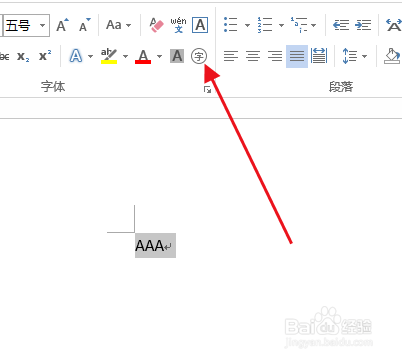This screenshot has height=360, width=402.
Task: Decrease paragraph indent
Action: [341, 25]
